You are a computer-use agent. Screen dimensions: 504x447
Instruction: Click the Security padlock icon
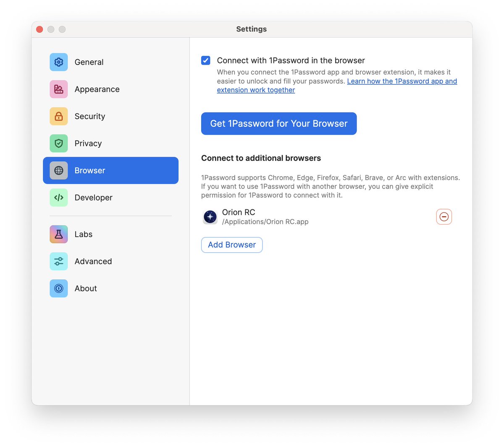click(x=59, y=116)
